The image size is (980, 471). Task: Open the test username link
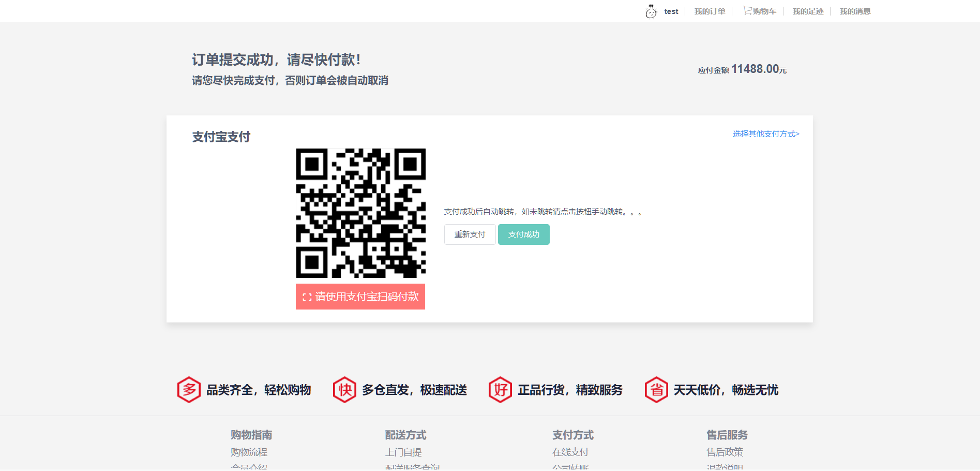tap(671, 11)
